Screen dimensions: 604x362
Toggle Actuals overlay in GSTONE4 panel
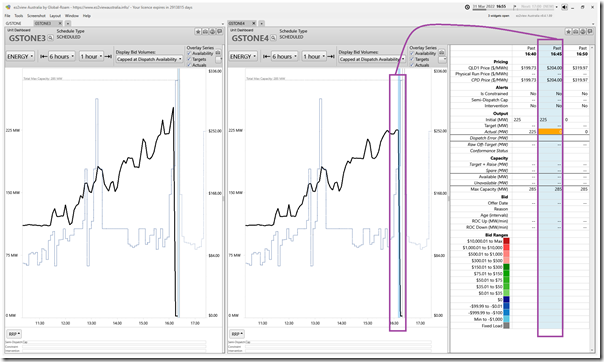pos(412,65)
